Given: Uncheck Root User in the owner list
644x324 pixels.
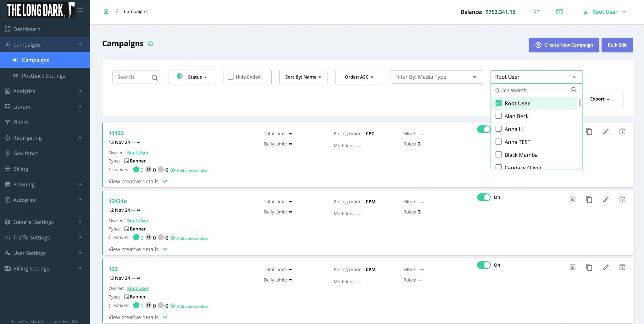Looking at the screenshot, I should (x=498, y=103).
